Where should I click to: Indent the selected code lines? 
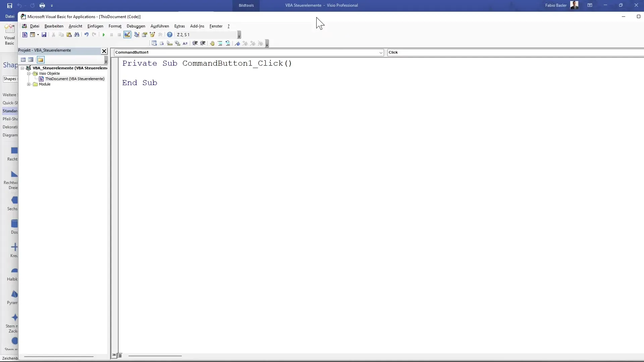point(195,43)
